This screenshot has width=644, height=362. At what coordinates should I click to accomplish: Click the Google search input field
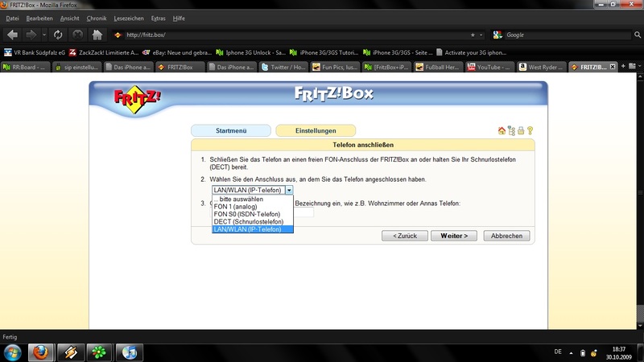click(567, 35)
